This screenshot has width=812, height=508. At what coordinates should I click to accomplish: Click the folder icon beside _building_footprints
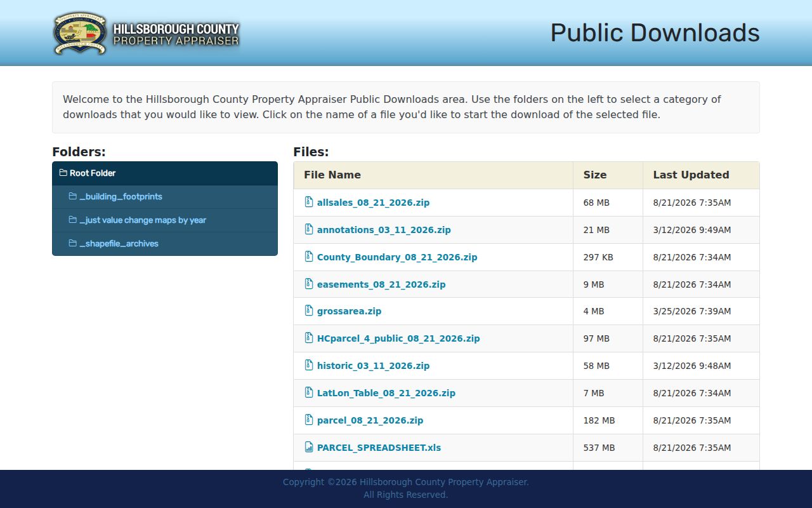pos(72,196)
